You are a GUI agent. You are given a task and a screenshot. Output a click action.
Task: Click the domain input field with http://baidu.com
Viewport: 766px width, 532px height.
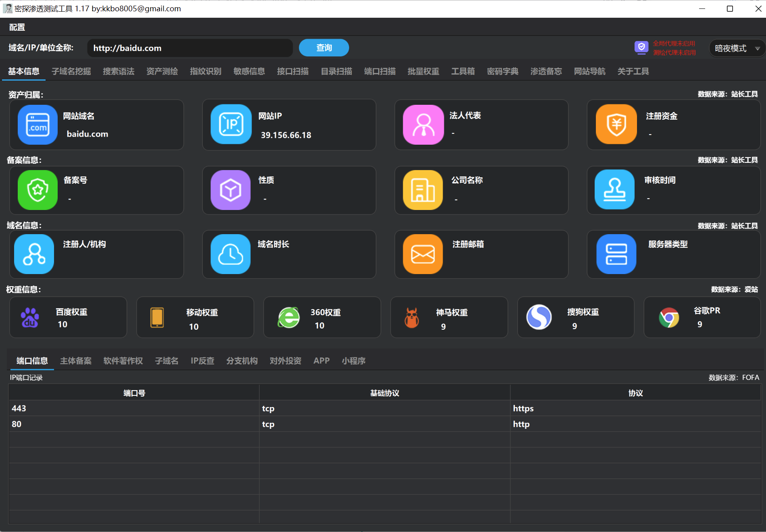click(x=190, y=48)
